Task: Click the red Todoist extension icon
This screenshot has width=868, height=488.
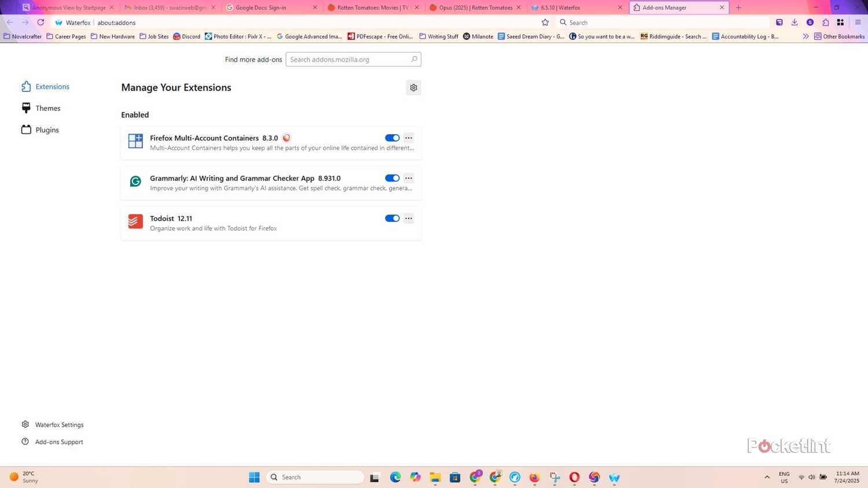Action: pos(135,221)
